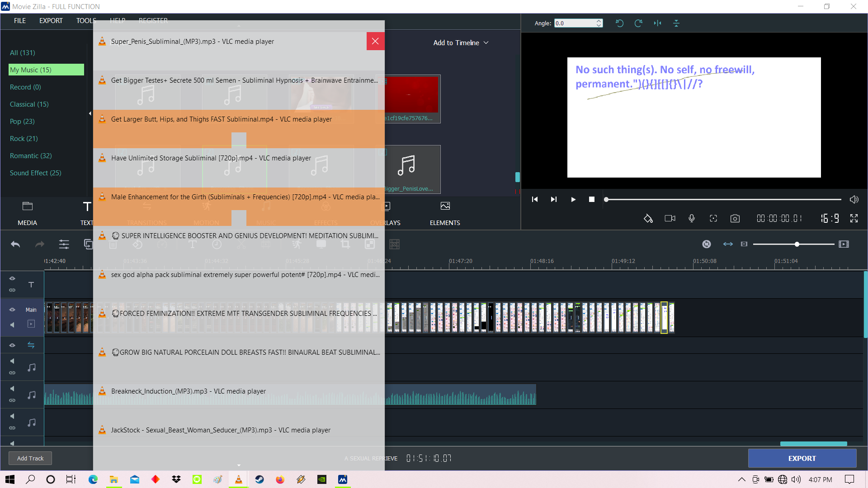Click rotate counterclockwise icon

619,23
